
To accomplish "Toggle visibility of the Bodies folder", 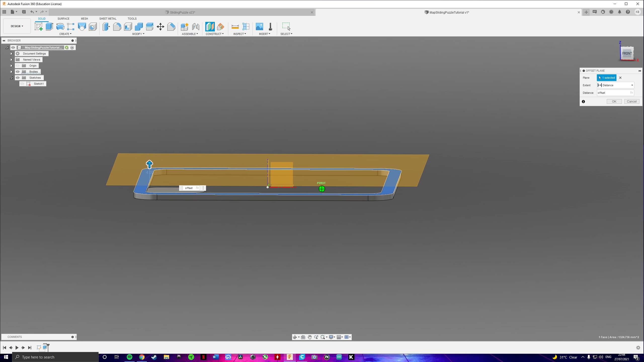I will 18,71.
